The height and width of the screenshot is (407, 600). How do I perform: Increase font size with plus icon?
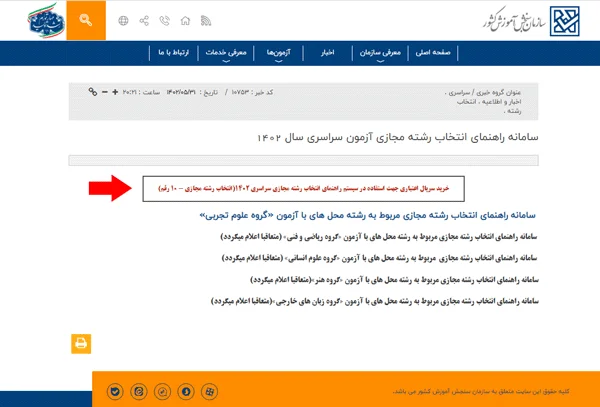pyautogui.click(x=115, y=92)
